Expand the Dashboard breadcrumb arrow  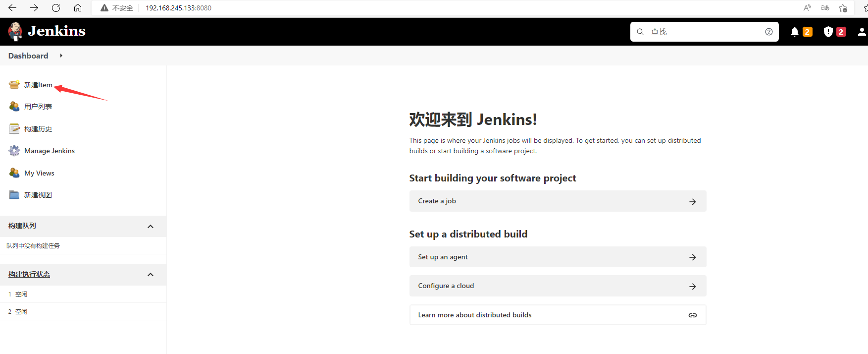tap(61, 56)
